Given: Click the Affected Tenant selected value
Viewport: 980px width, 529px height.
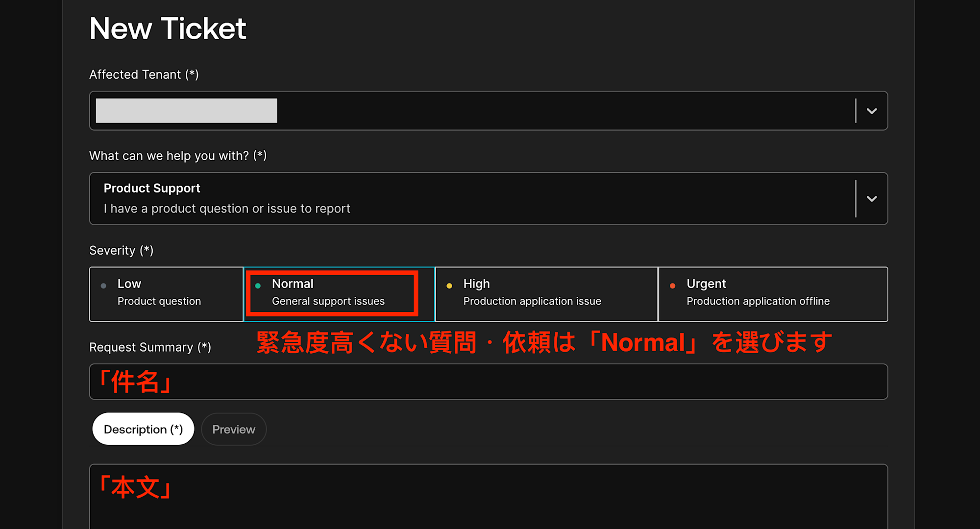Looking at the screenshot, I should 186,111.
